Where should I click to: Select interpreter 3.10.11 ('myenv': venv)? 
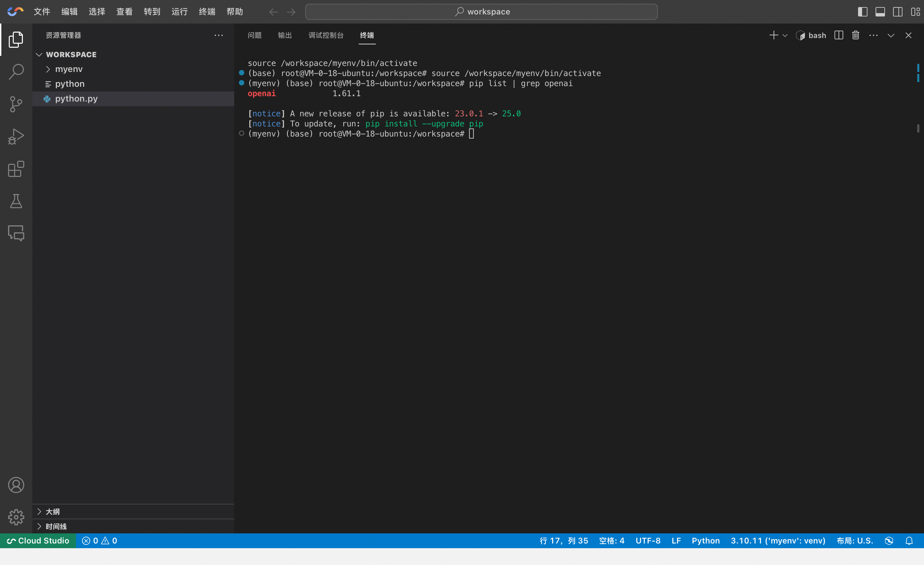[778, 541]
